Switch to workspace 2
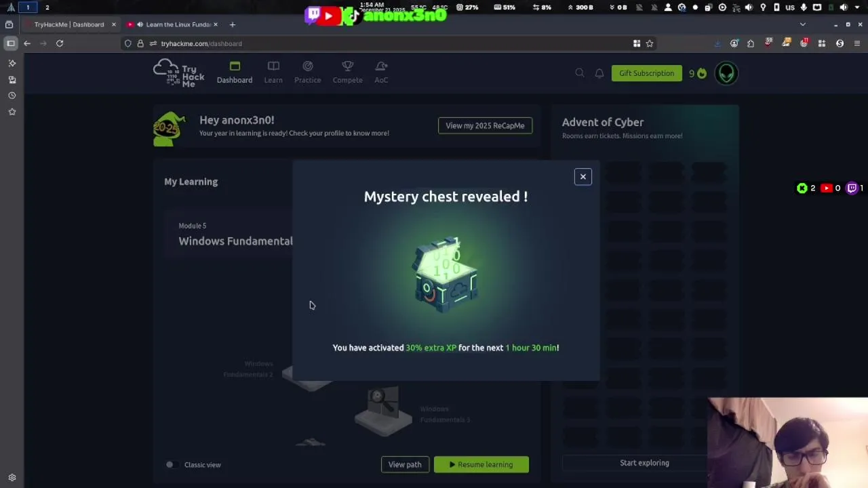868x488 pixels. click(x=47, y=7)
